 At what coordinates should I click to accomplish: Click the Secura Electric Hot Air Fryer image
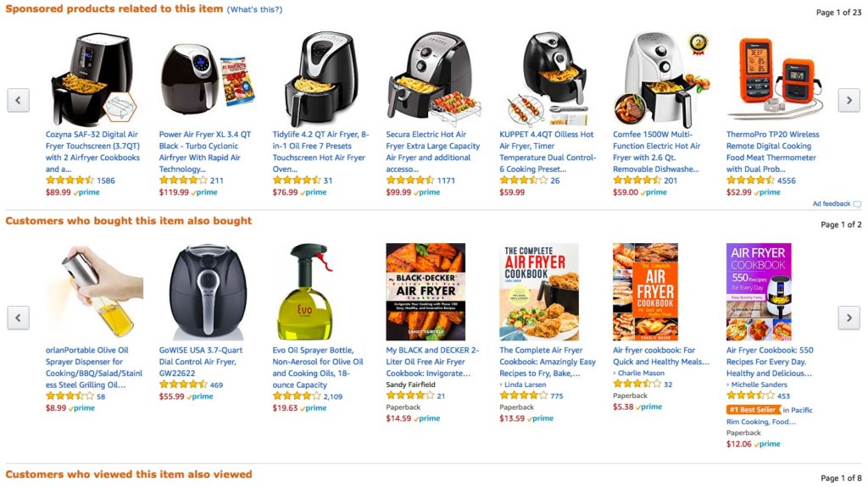433,79
